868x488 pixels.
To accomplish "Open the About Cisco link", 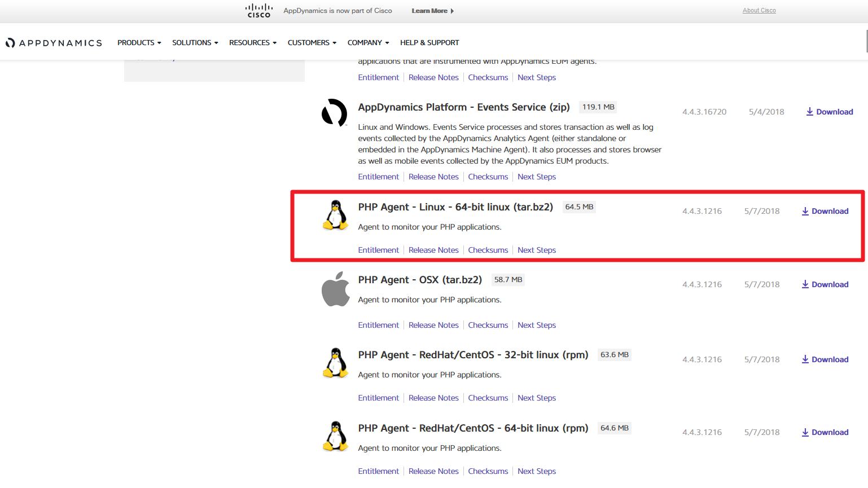I will point(759,10).
